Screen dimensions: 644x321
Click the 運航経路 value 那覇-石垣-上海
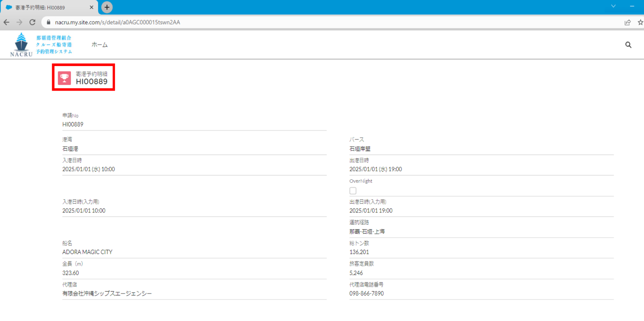367,231
